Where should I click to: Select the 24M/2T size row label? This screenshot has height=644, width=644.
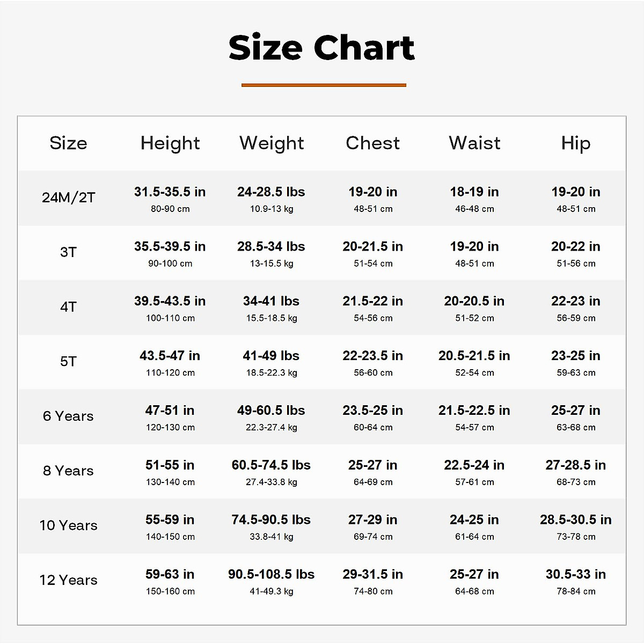tap(68, 198)
